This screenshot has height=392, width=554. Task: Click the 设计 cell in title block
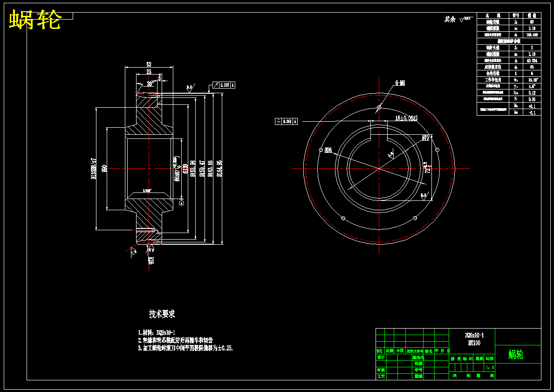point(381,358)
